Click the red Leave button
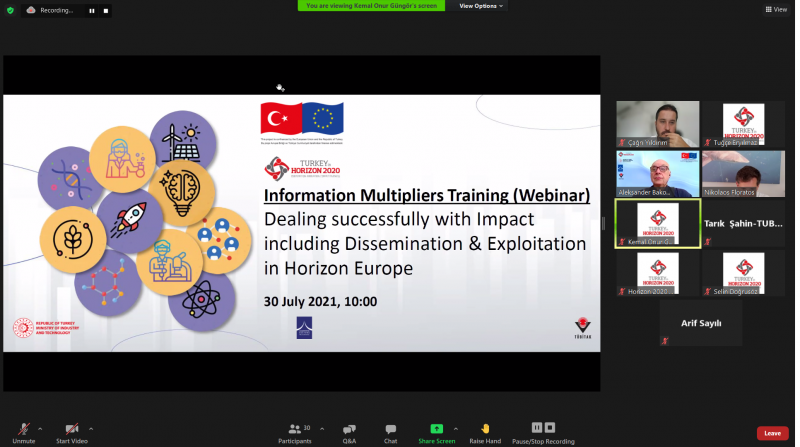 coord(772,433)
